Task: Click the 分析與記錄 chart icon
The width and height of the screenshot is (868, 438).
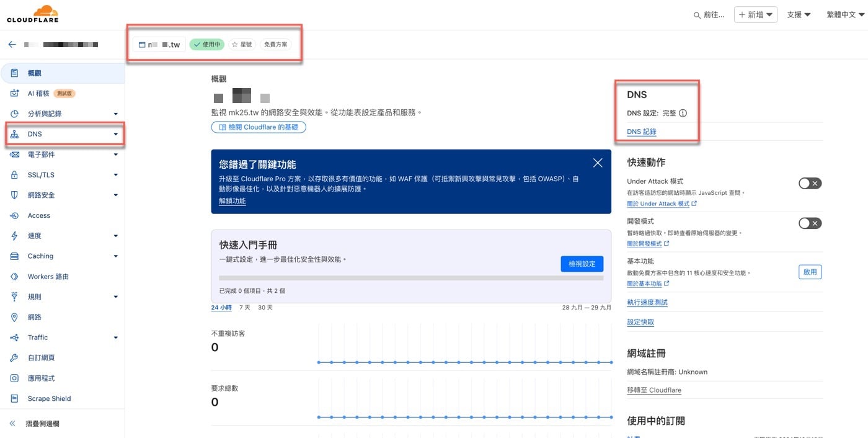Action: (x=15, y=114)
